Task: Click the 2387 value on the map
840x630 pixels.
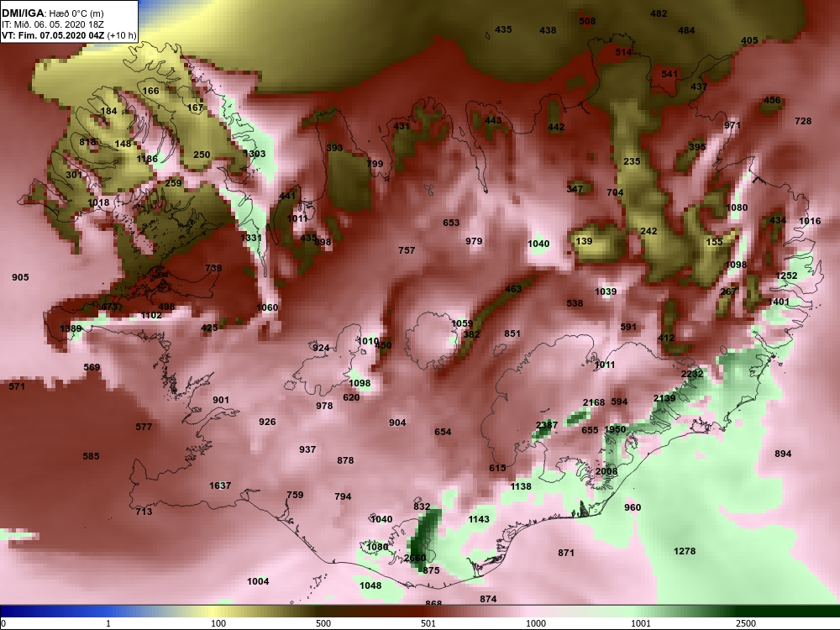Action: coord(547,425)
